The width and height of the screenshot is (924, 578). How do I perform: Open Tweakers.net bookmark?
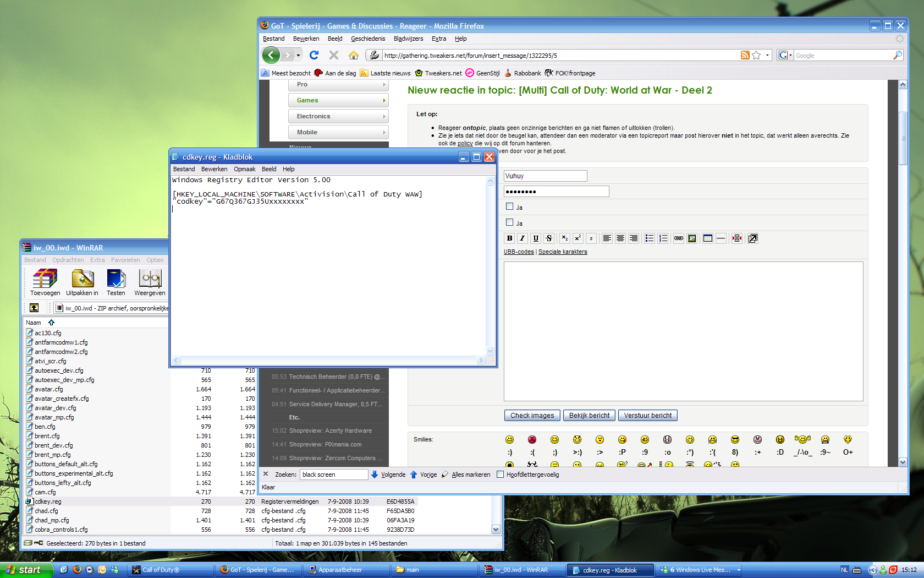pos(438,73)
